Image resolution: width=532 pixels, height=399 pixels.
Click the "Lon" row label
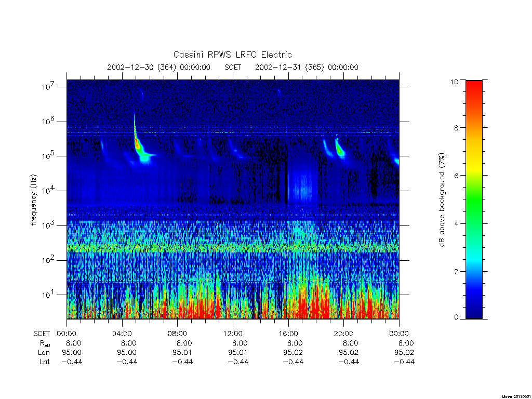pyautogui.click(x=44, y=353)
